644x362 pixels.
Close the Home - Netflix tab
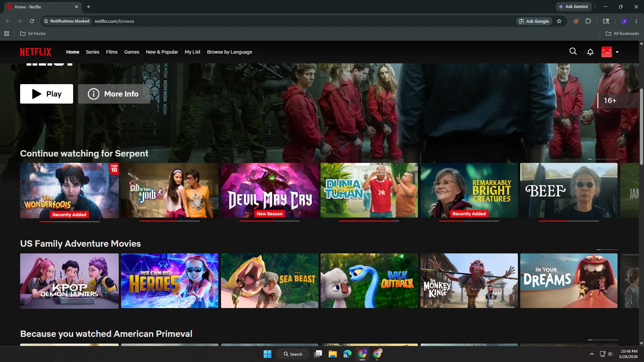[x=76, y=7]
